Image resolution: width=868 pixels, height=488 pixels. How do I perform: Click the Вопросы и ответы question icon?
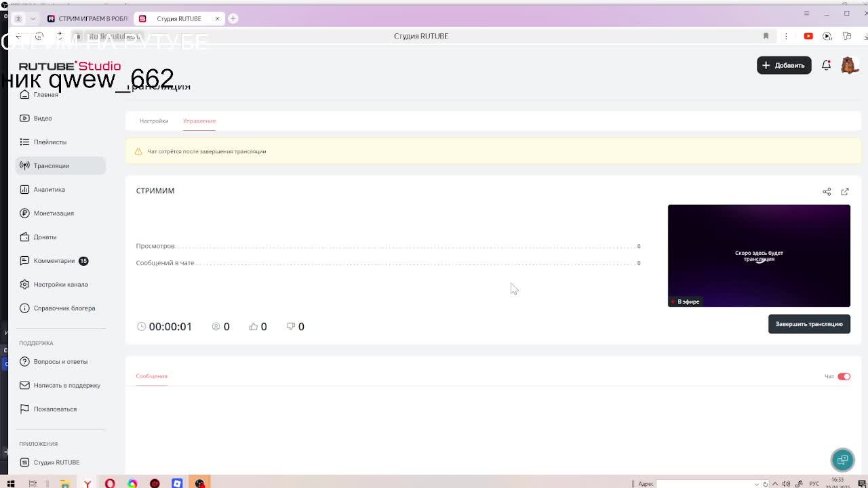pyautogui.click(x=24, y=361)
